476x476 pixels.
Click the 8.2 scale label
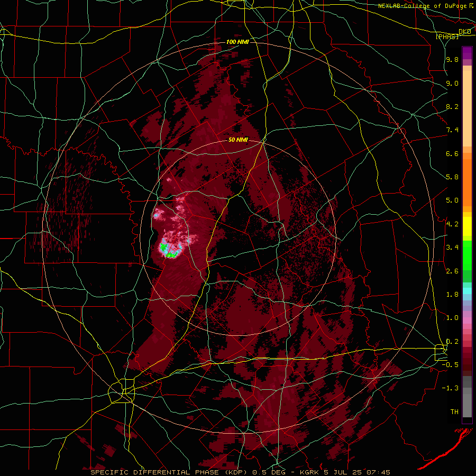(x=452, y=106)
